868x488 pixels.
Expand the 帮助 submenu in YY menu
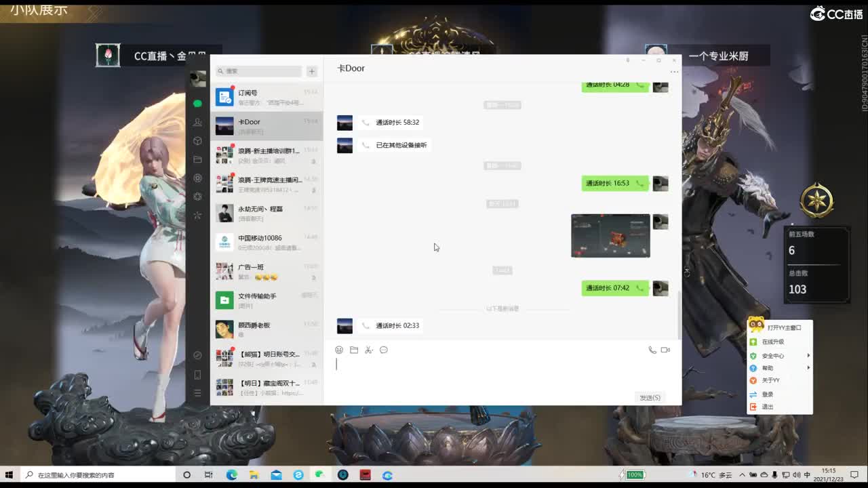(x=780, y=368)
